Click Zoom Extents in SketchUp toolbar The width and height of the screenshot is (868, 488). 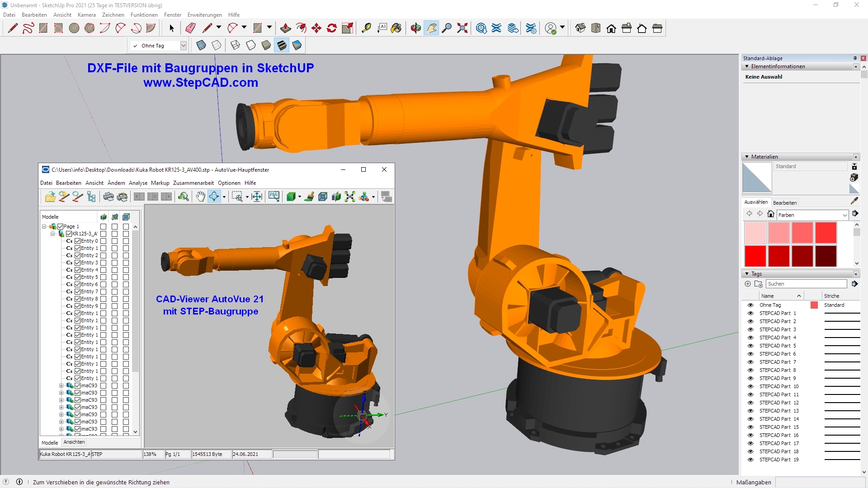[x=462, y=28]
